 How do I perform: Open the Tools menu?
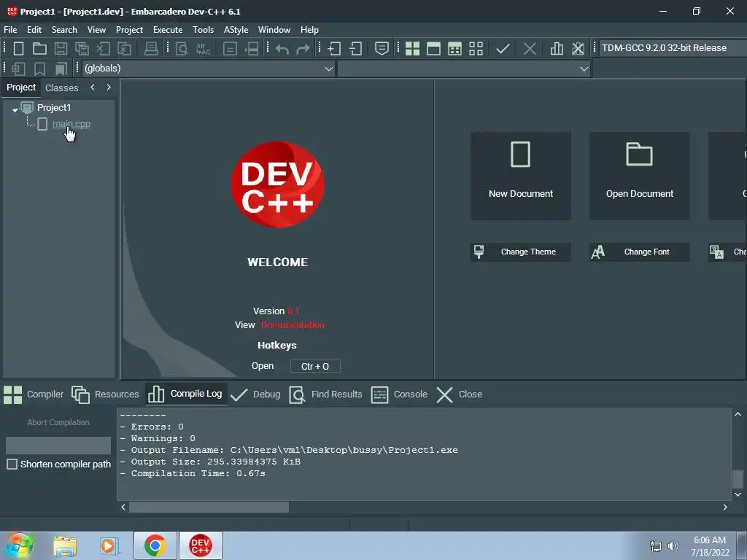203,29
